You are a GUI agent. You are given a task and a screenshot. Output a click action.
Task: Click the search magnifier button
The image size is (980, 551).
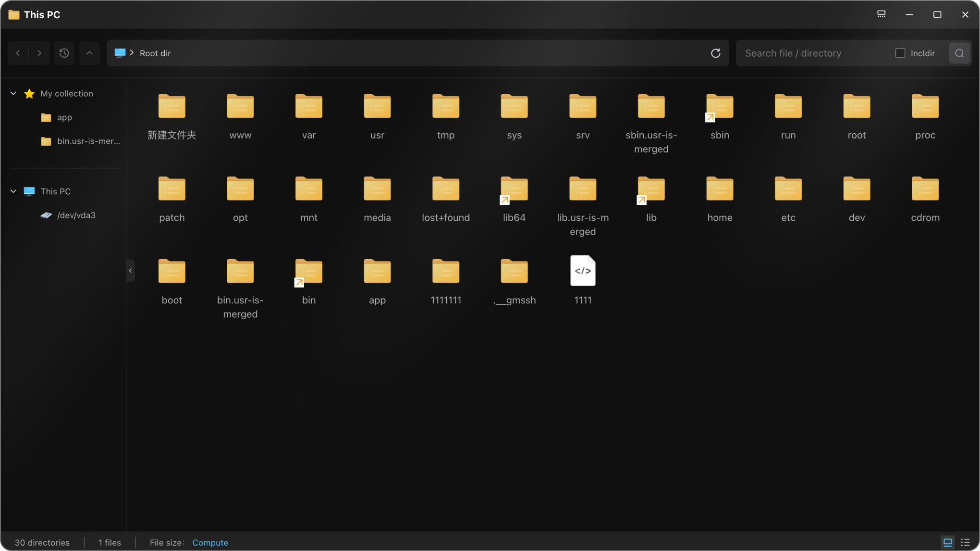[959, 53]
